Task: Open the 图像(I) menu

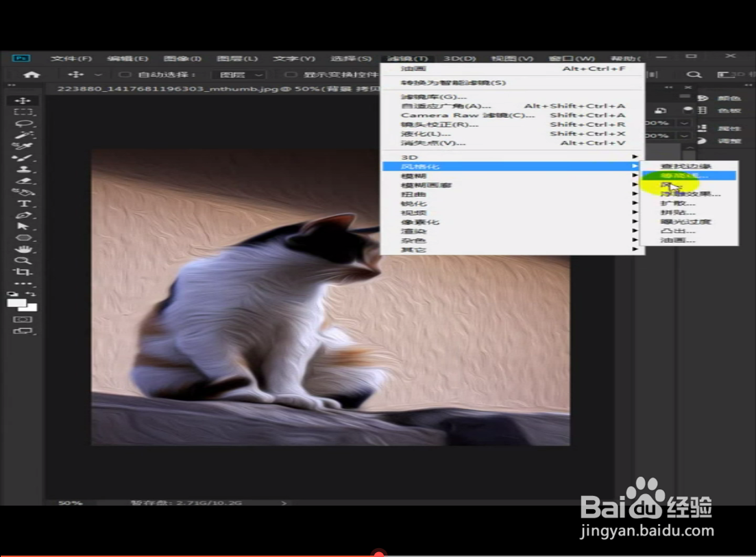Action: (x=182, y=58)
